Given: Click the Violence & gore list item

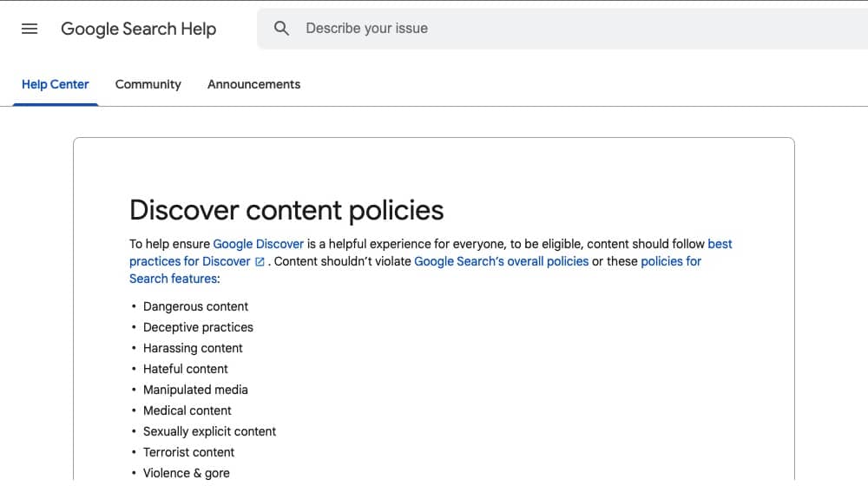Looking at the screenshot, I should pyautogui.click(x=187, y=473).
